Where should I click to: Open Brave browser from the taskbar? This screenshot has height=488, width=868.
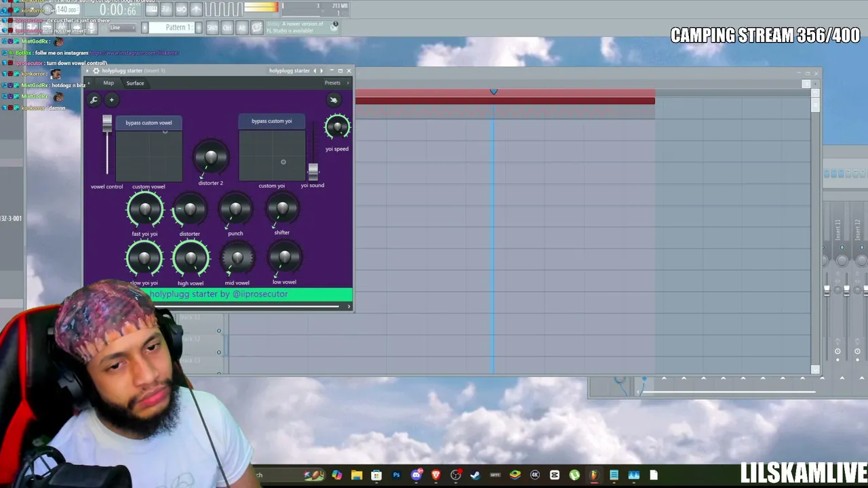point(436,475)
